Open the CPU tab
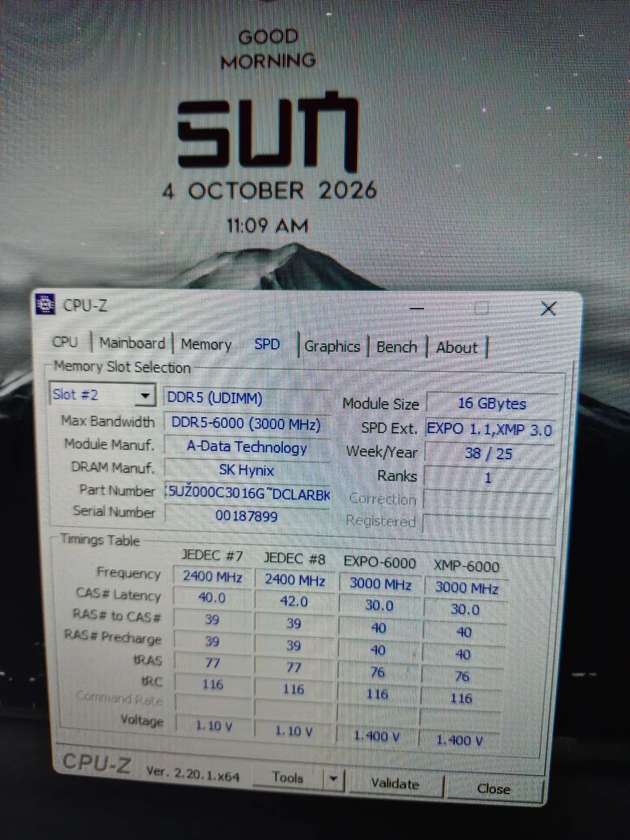The width and height of the screenshot is (630, 840). coord(65,342)
